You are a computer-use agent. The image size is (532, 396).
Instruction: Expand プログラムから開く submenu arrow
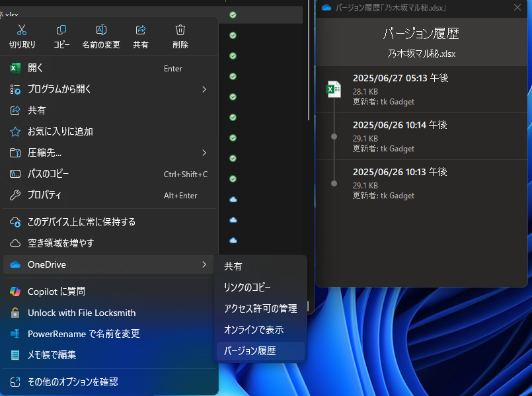tap(204, 89)
